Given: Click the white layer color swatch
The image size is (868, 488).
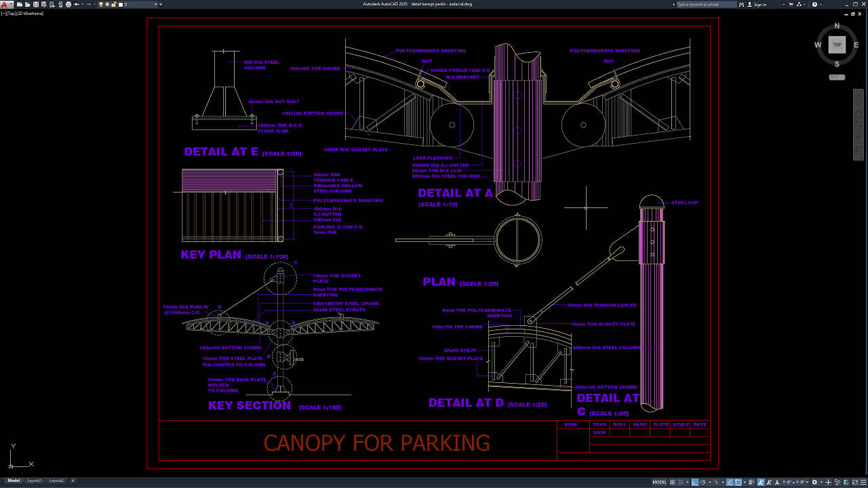Looking at the screenshot, I should click(120, 4).
